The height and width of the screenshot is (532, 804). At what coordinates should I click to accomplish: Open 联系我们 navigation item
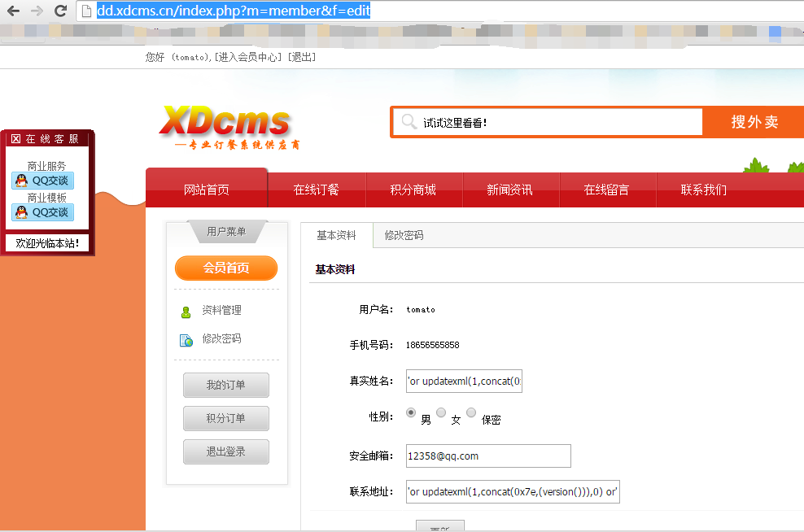(x=703, y=190)
